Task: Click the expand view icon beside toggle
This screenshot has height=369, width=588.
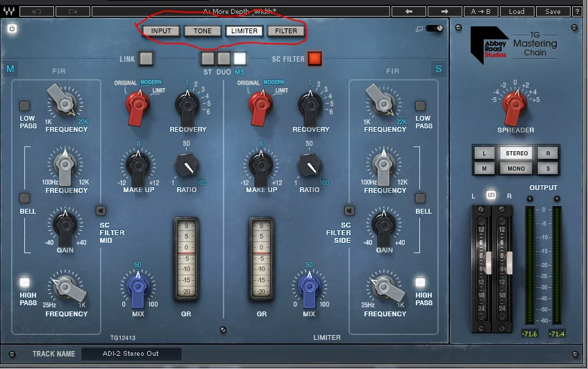Action: [419, 29]
